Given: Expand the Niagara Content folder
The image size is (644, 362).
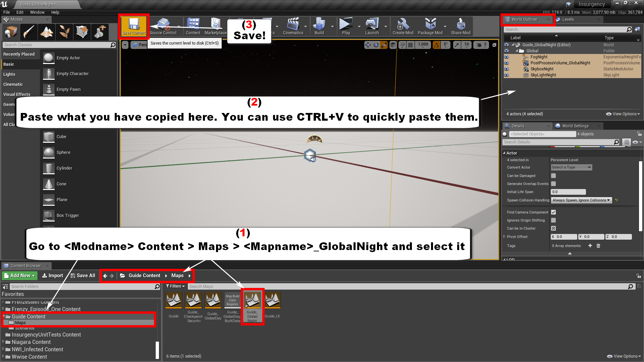Looking at the screenshot, I should (x=3, y=342).
